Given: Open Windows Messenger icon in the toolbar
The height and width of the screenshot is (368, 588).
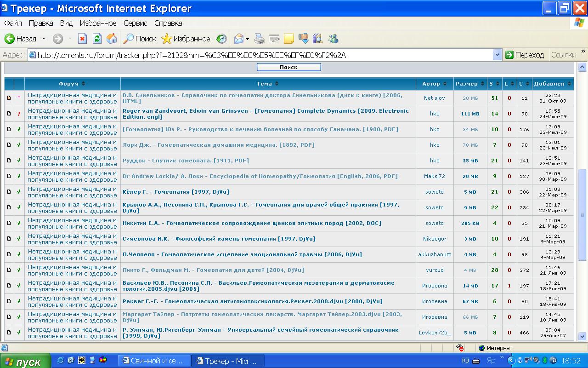Looking at the screenshot, I should [333, 39].
